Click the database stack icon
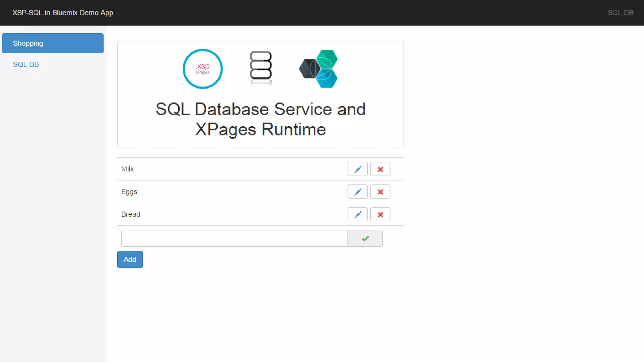Image resolution: width=644 pixels, height=362 pixels. 261,68
